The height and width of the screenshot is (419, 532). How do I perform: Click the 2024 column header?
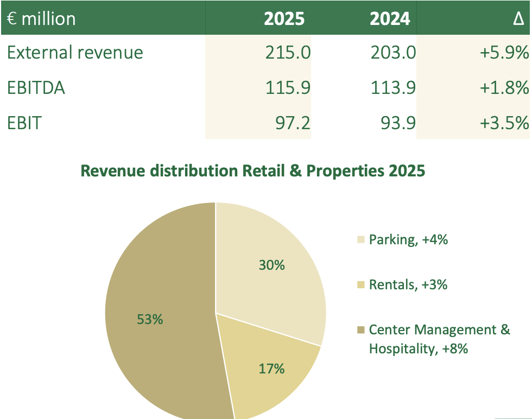[x=389, y=19]
